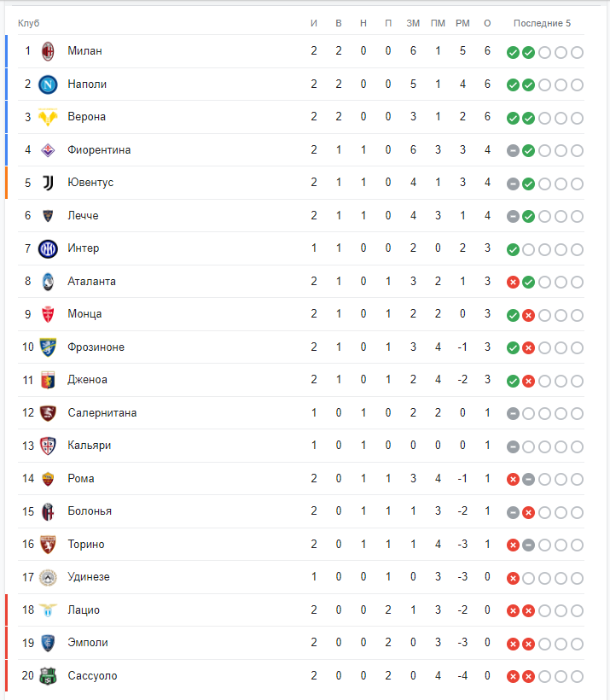Click Monza's green win result icon
610x700 pixels.
pos(513,315)
